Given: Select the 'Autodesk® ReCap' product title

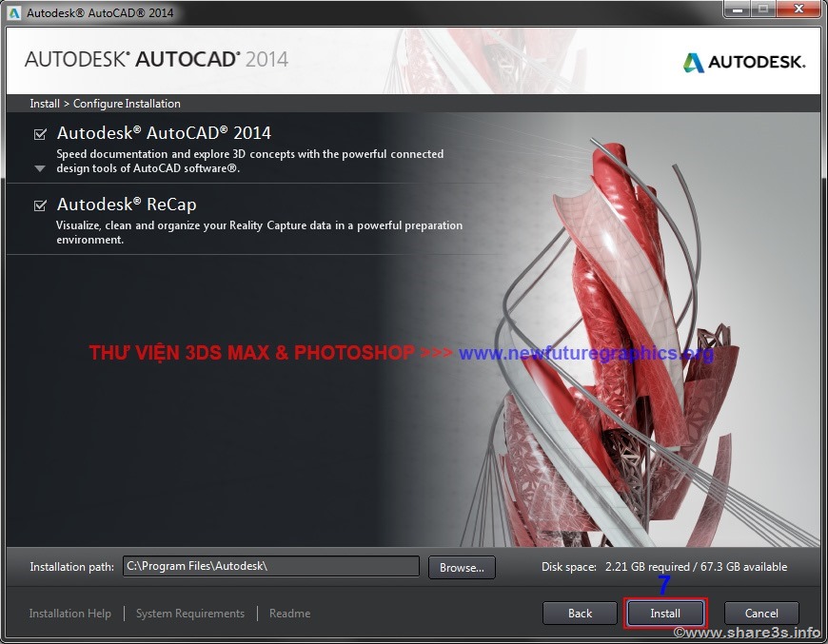Looking at the screenshot, I should click(127, 205).
